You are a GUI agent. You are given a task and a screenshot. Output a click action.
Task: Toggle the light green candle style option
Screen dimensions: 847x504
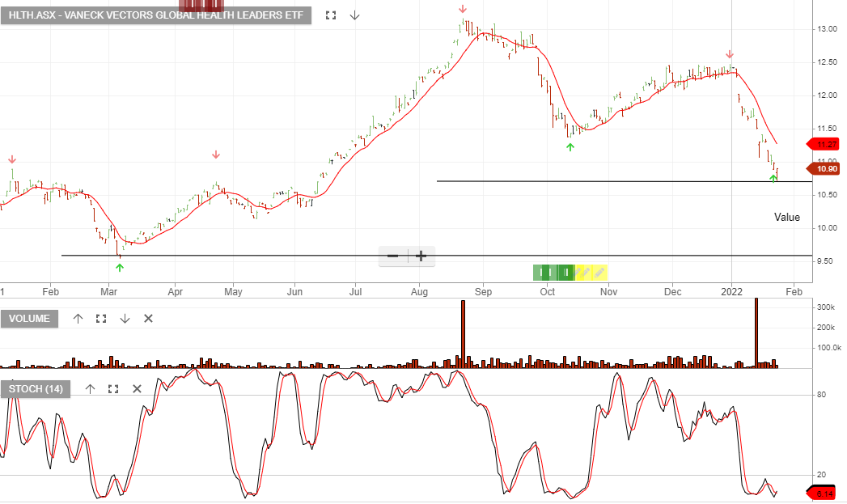[x=536, y=273]
